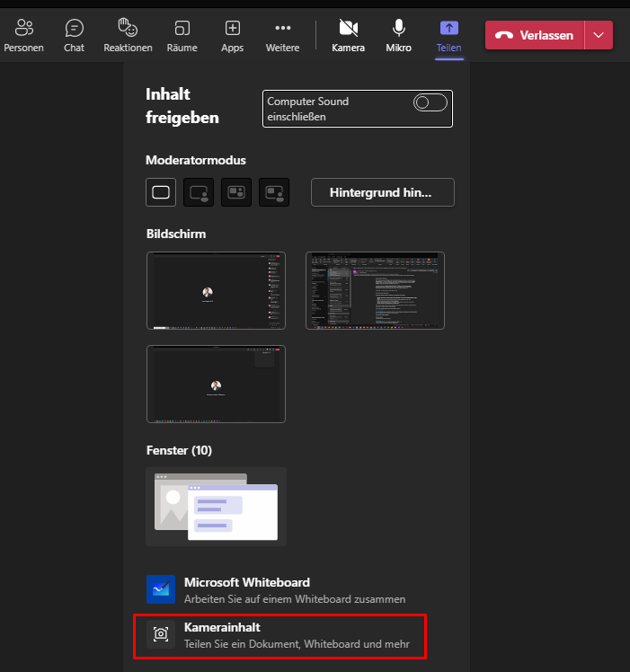
Task: Turn on the Kamera
Action: click(x=348, y=35)
